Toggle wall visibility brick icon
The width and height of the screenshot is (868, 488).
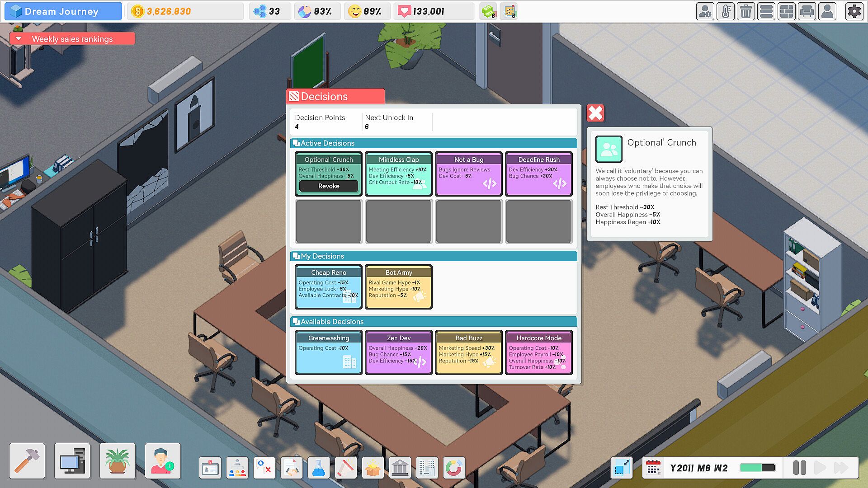pyautogui.click(x=787, y=11)
